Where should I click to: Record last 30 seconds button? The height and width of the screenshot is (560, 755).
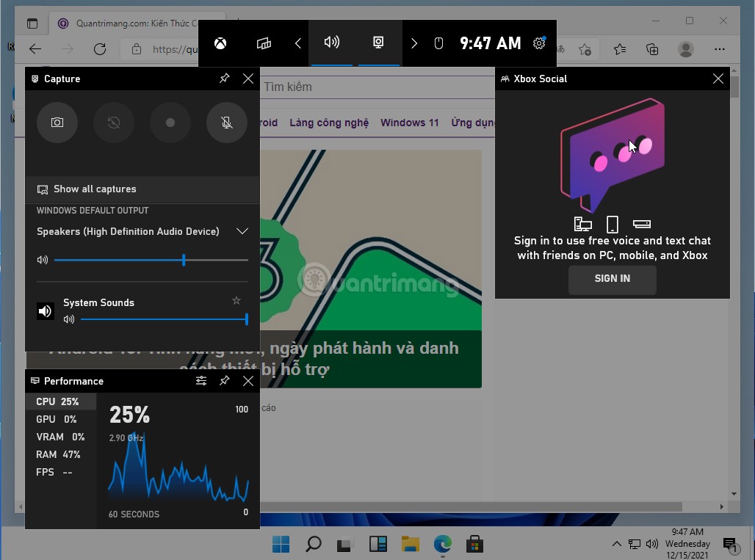point(114,123)
